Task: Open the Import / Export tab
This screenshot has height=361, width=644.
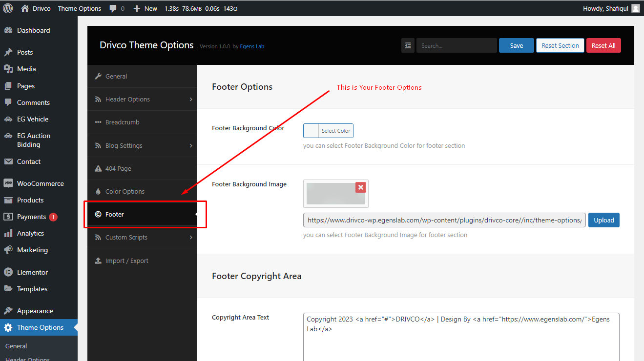Action: 143,261
